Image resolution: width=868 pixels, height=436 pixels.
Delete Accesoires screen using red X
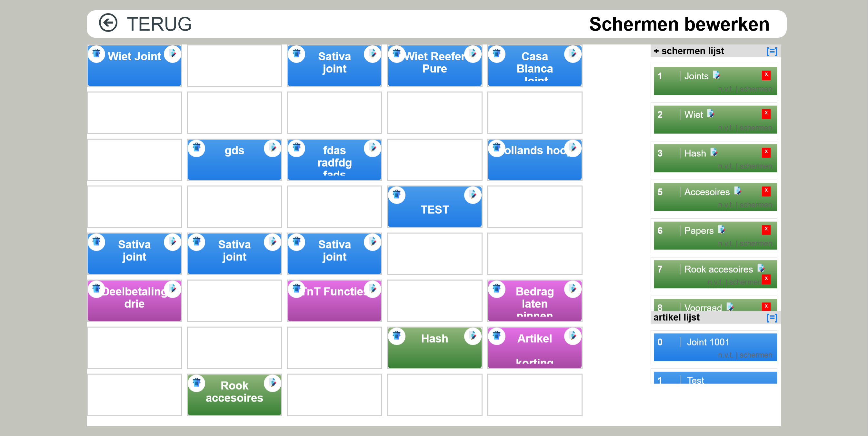[766, 191]
